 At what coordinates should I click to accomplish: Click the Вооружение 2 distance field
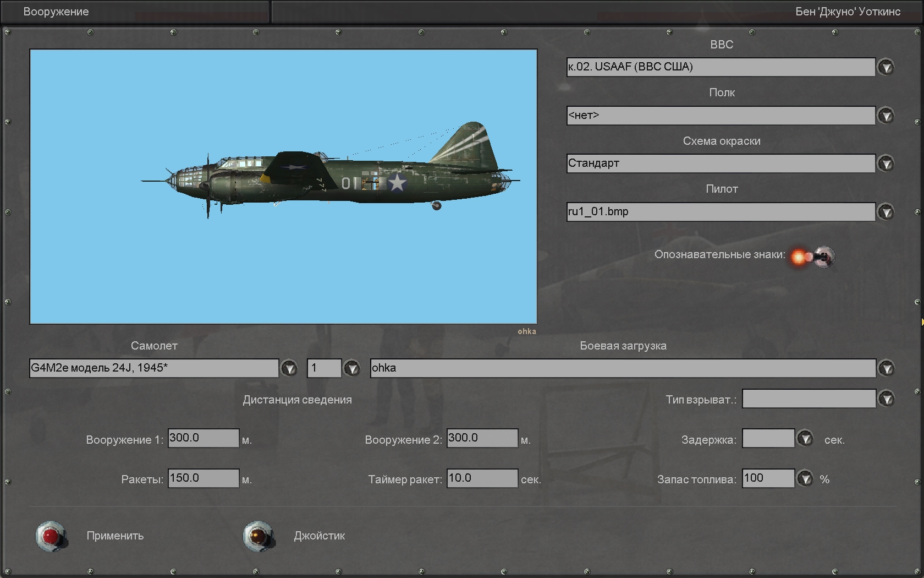tap(482, 438)
